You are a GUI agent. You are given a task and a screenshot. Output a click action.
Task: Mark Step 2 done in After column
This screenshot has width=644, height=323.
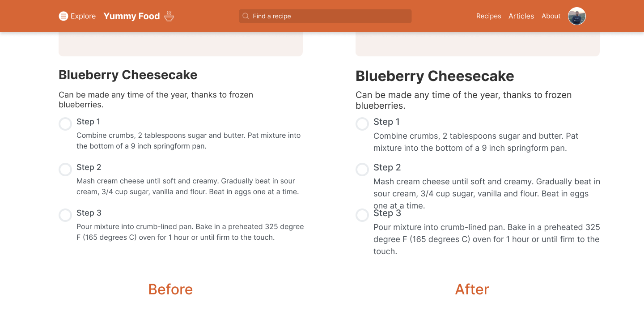tap(362, 170)
